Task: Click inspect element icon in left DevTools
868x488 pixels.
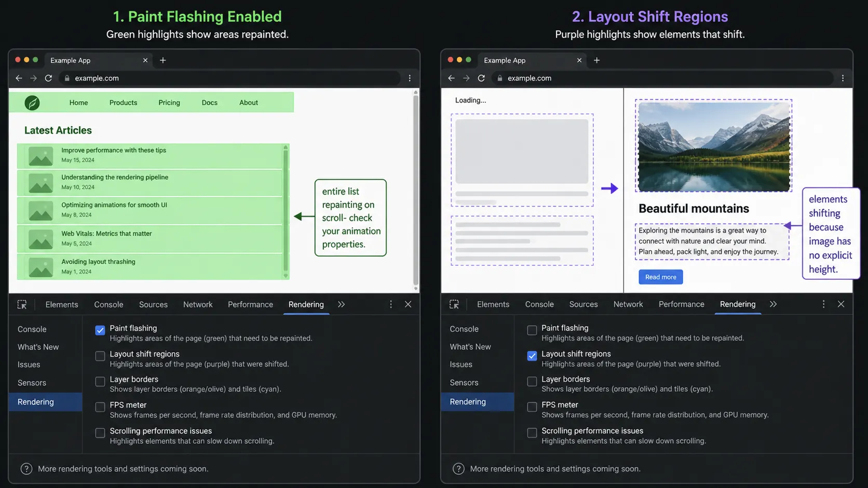Action: pyautogui.click(x=22, y=304)
